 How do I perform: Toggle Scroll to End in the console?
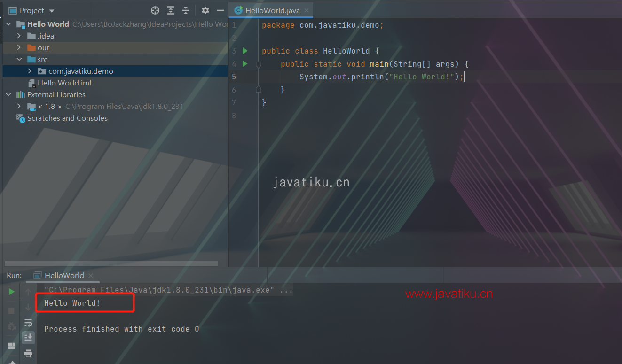tap(28, 337)
